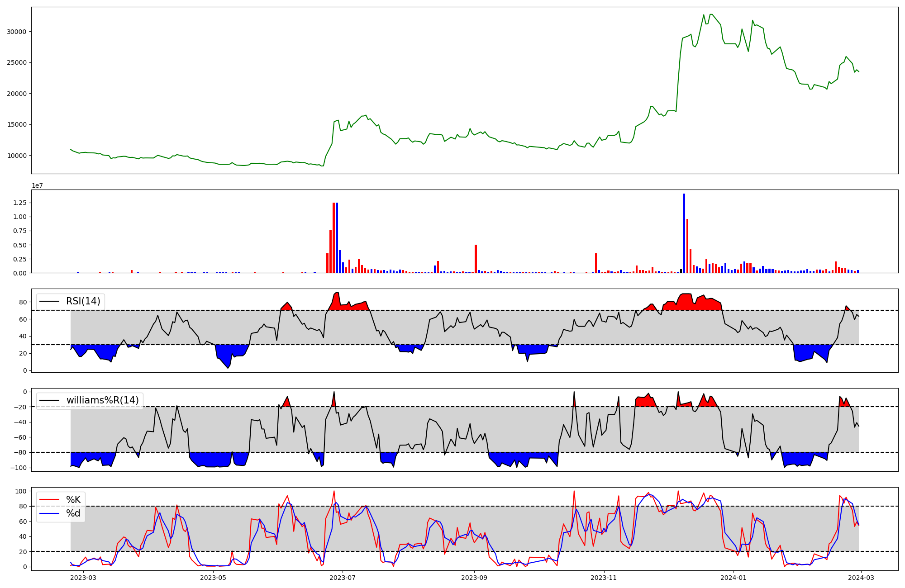Click the RSI(14) legend label
This screenshot has height=588, width=905.
[x=83, y=301]
